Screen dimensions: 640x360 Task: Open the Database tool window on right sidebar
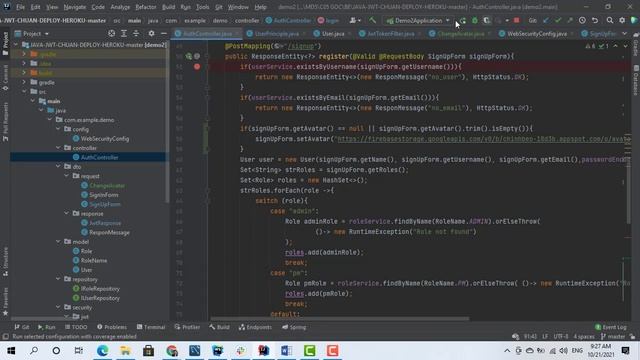(636, 80)
